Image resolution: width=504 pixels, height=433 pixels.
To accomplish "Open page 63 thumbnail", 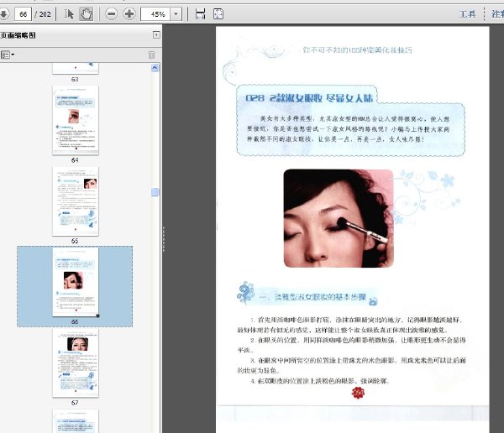I will tap(76, 69).
